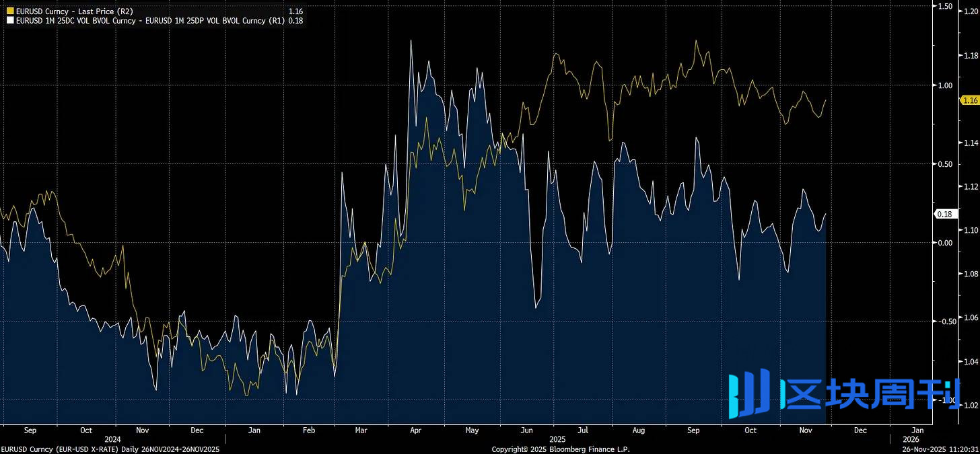Click the white 0.18 value tag on right axis
980x454 pixels.
(x=944, y=215)
